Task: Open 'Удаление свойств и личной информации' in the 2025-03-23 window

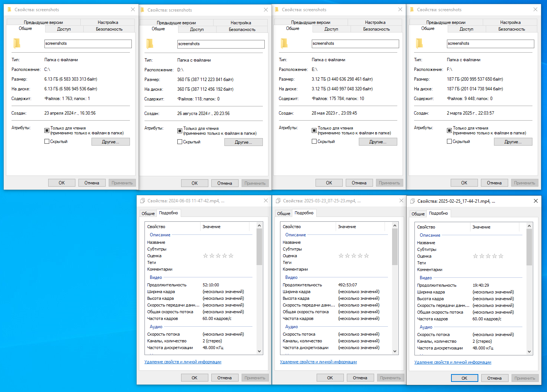Action: 318,362
